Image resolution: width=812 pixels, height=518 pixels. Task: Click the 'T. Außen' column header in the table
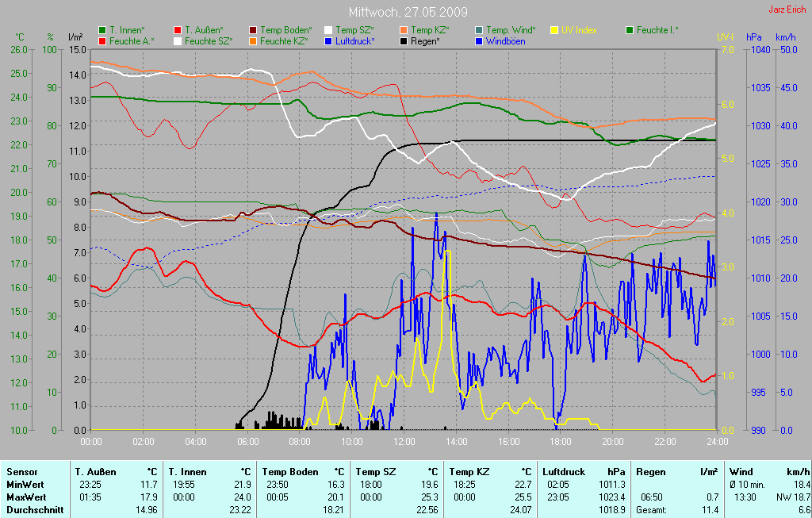tap(95, 472)
